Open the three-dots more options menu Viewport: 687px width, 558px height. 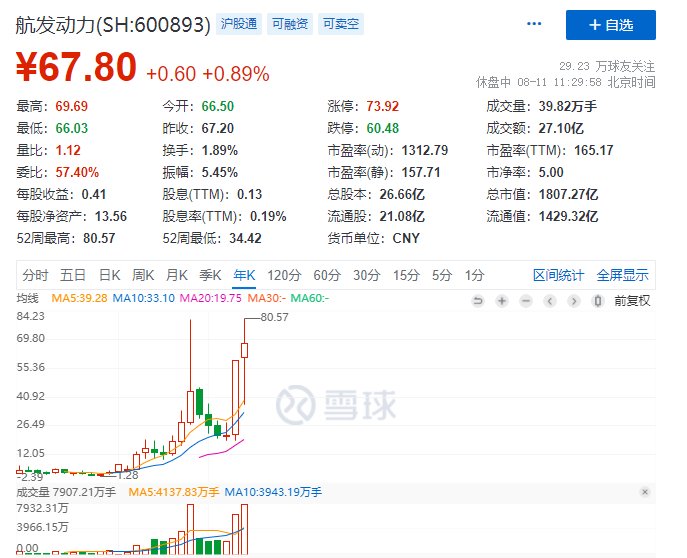coord(534,24)
